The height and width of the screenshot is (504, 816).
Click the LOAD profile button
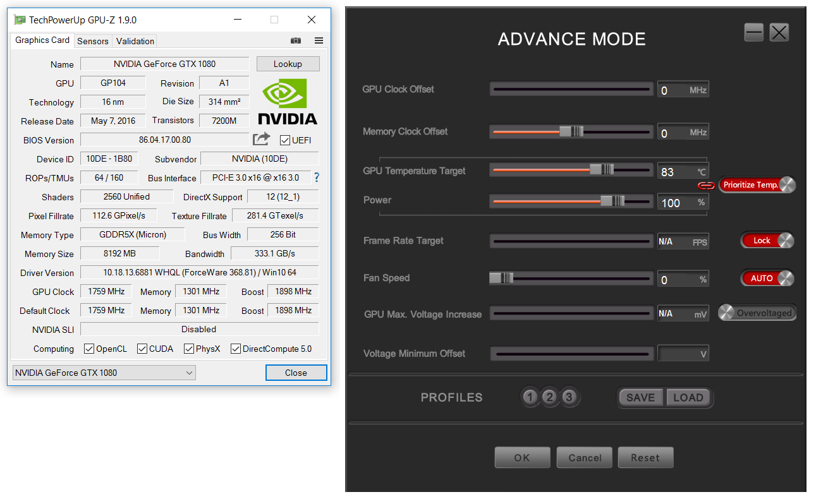tap(688, 397)
